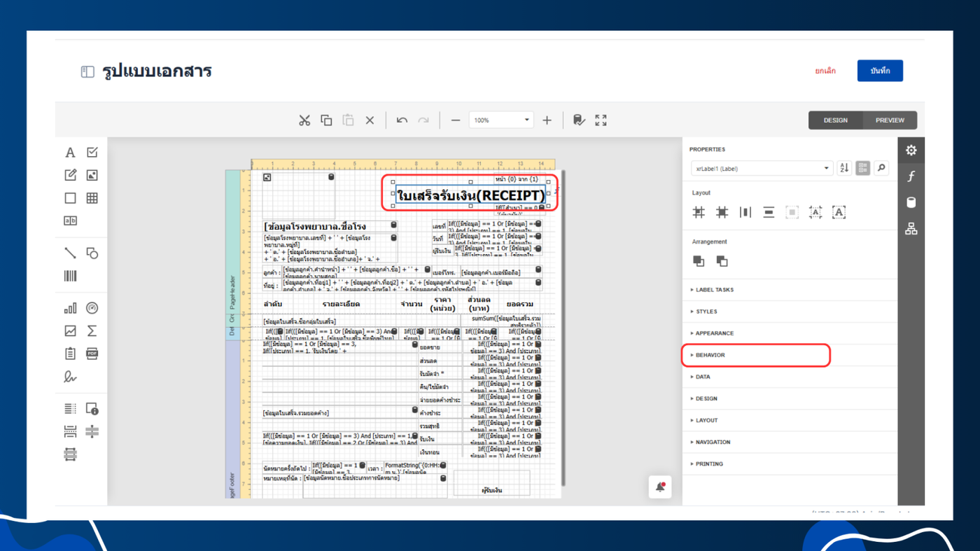Click the Cut scissors icon

[x=304, y=120]
